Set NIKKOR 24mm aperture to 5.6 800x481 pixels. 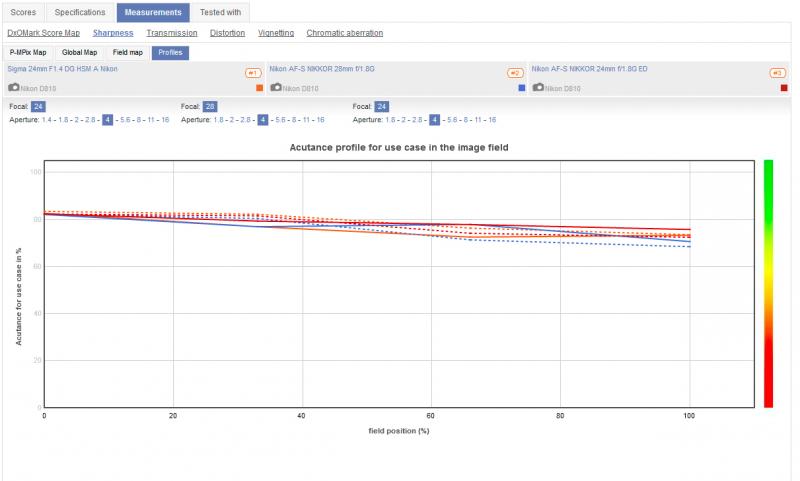tap(452, 120)
